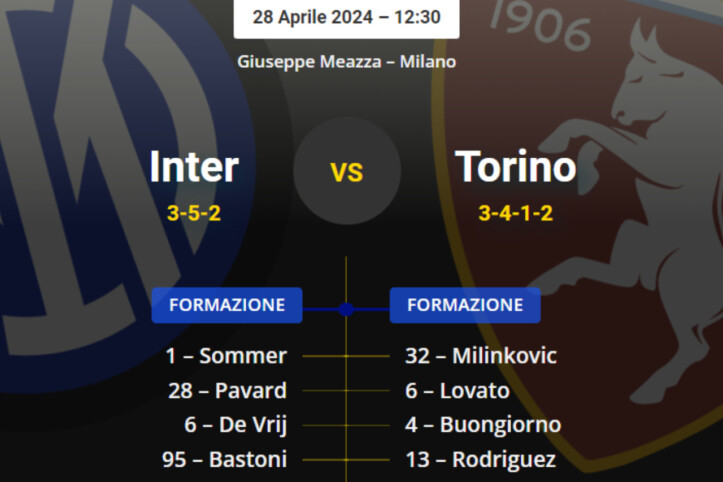Open Torino's Formazione button

click(x=465, y=305)
